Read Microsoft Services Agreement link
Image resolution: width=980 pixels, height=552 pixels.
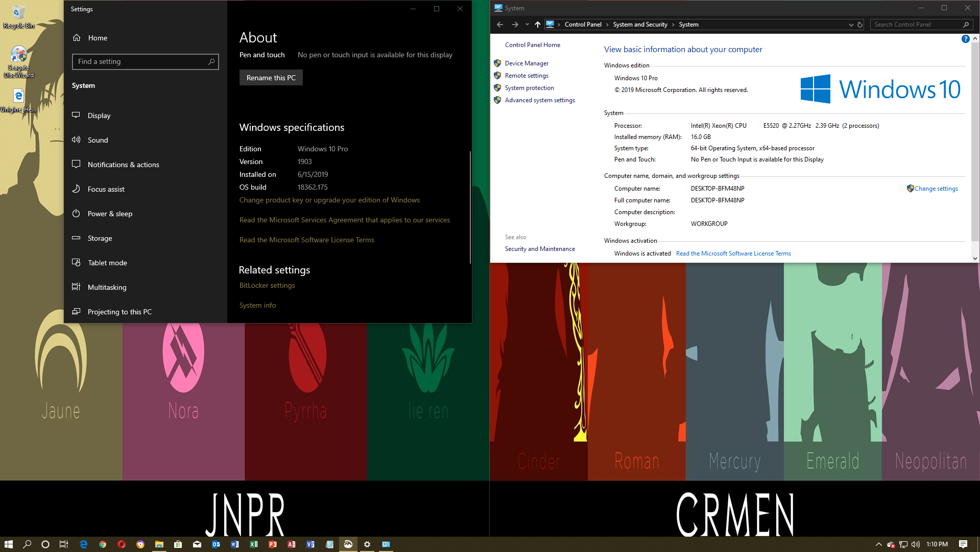[345, 220]
